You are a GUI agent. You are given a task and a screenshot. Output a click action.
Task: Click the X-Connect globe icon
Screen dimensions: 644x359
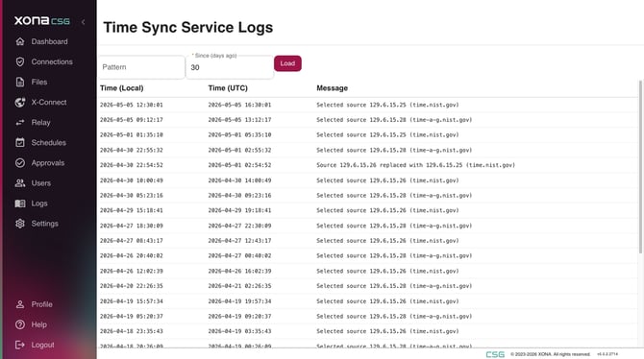pos(20,102)
